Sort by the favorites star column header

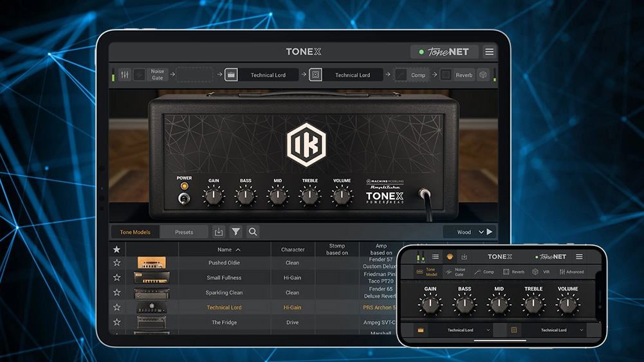point(116,249)
